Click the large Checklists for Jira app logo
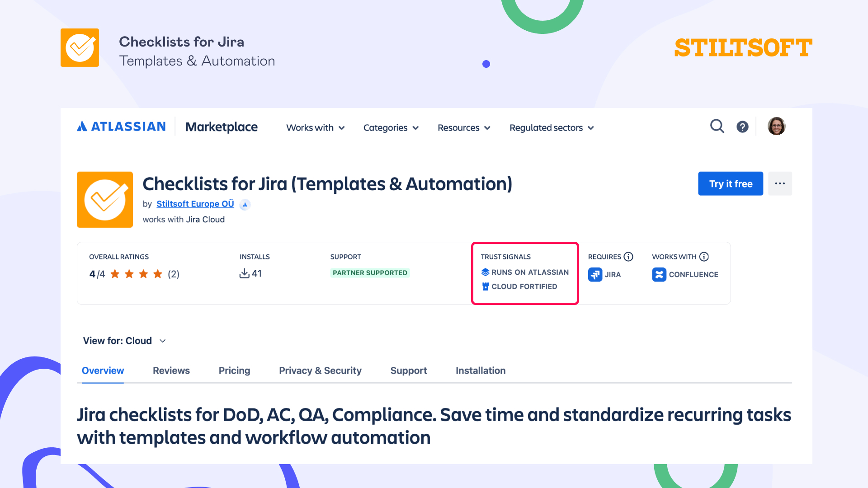The height and width of the screenshot is (488, 868). pos(105,199)
